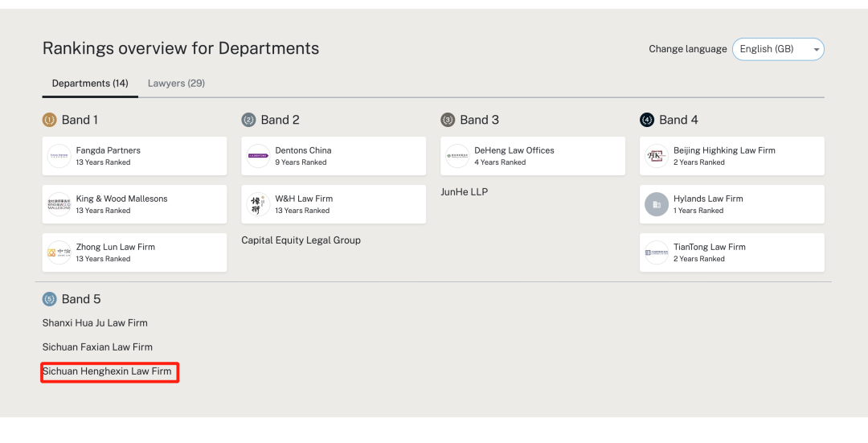Click the Dentons China logo icon
This screenshot has height=443, width=868.
pos(258,156)
